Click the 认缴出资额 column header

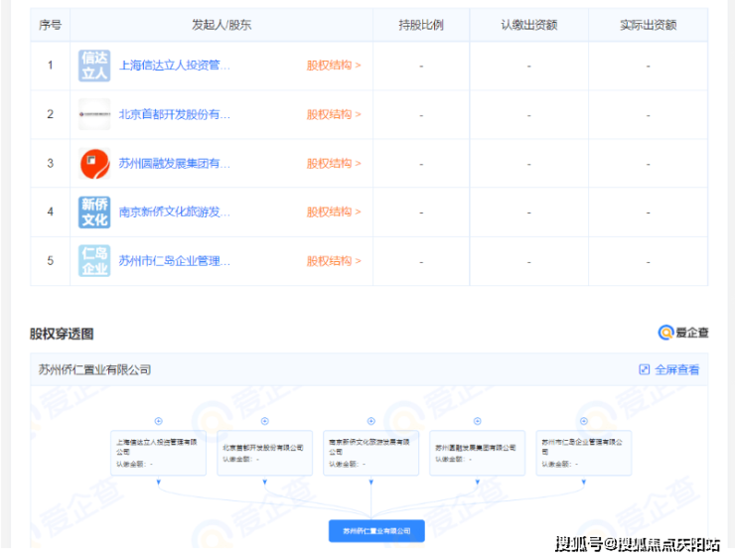[528, 25]
